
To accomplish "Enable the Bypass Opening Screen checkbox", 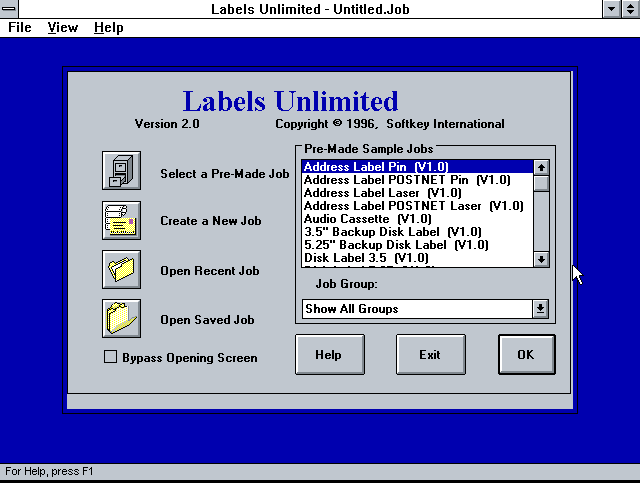I will click(110, 357).
